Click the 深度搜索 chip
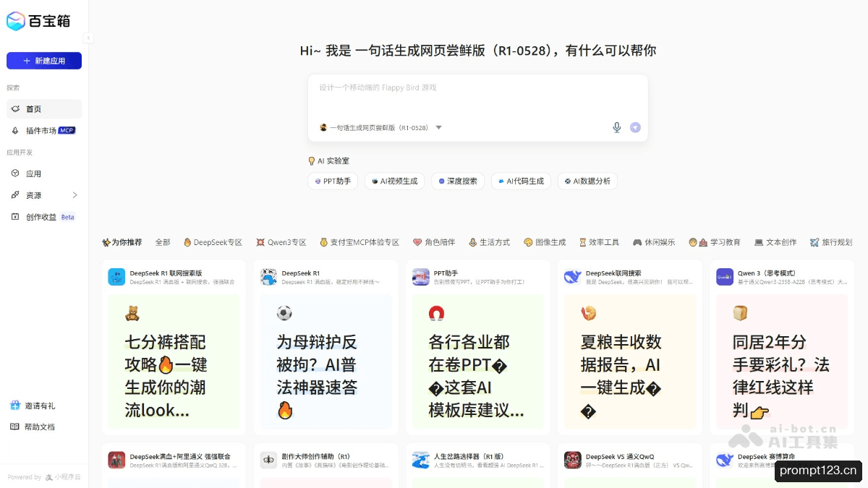The width and height of the screenshot is (868, 488). point(458,181)
